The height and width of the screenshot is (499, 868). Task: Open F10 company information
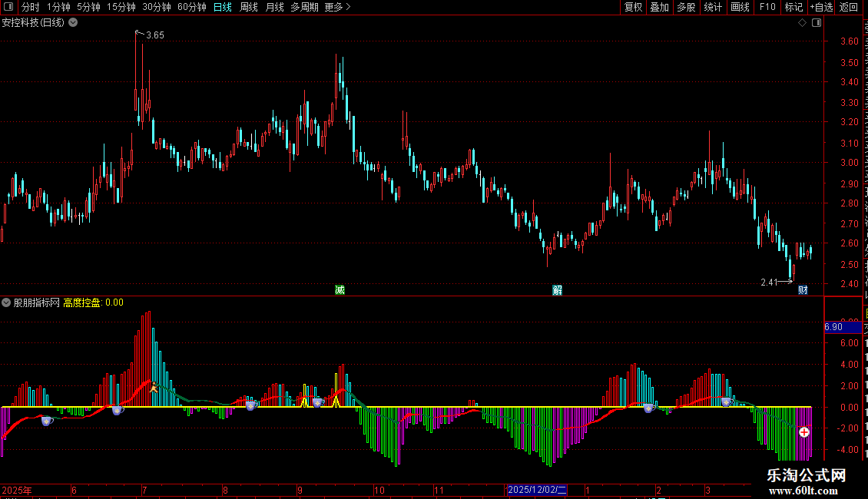(767, 7)
